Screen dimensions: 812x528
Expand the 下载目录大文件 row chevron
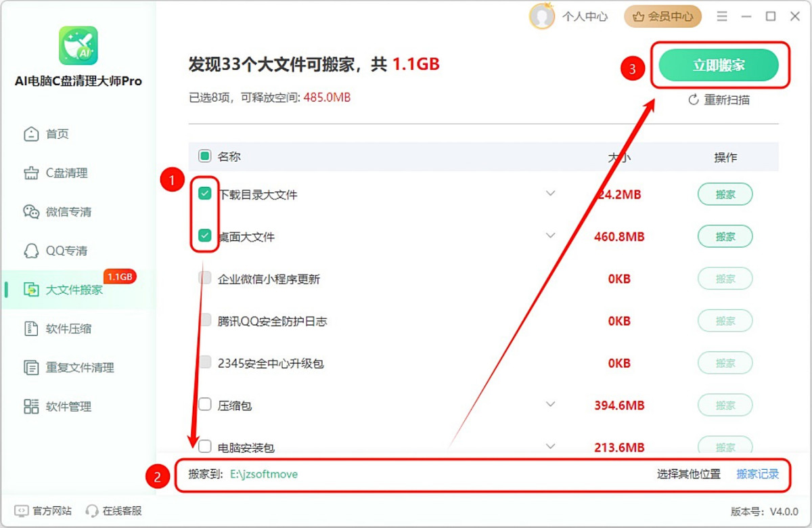[551, 194]
